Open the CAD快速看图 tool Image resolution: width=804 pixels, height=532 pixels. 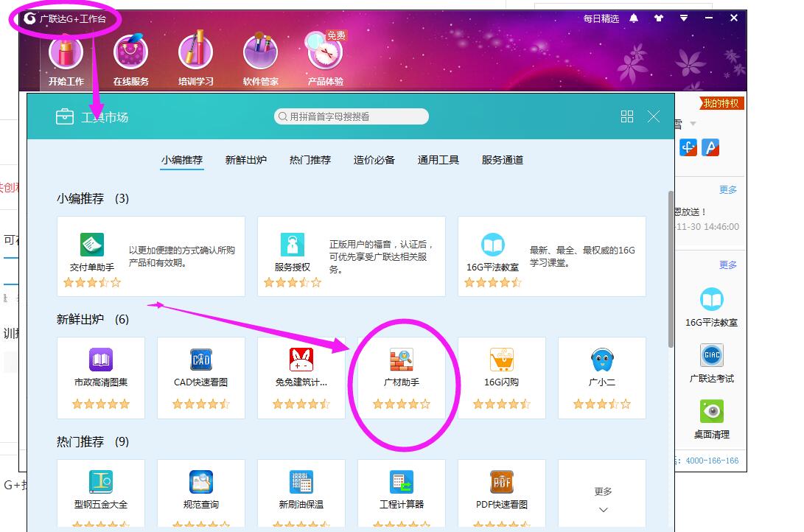(201, 378)
